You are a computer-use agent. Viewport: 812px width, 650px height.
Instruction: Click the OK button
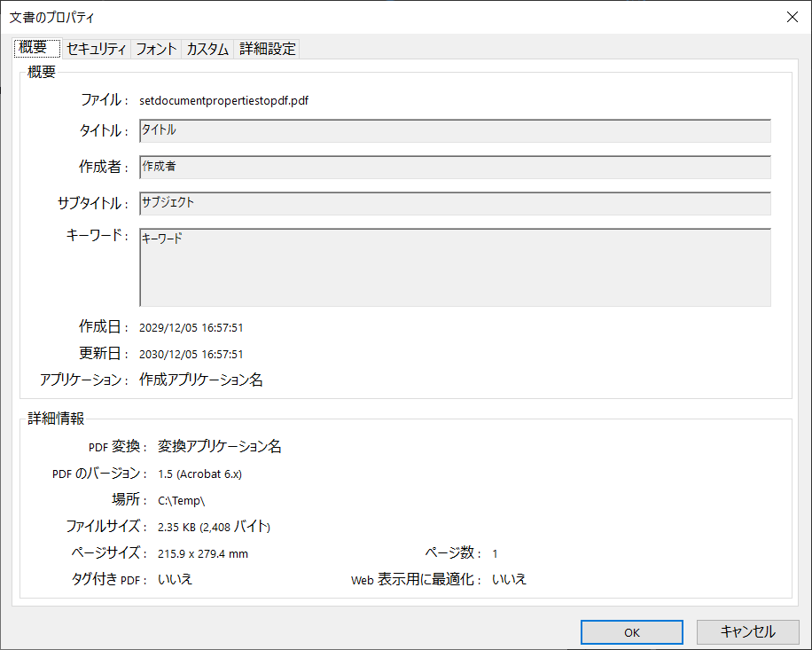(632, 632)
